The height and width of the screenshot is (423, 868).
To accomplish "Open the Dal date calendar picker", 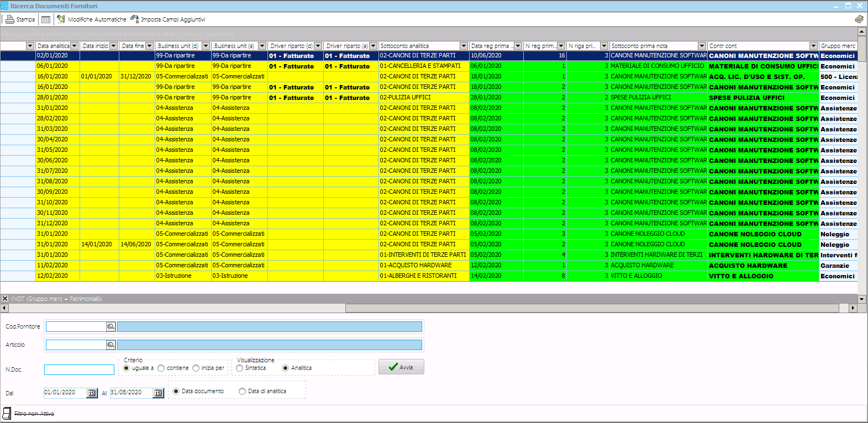I will click(92, 393).
